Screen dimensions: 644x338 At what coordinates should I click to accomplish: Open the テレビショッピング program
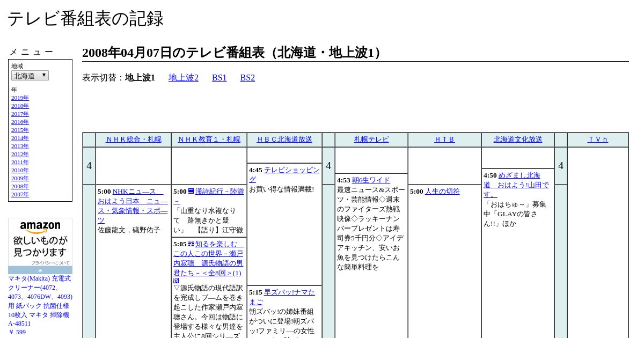coord(284,175)
